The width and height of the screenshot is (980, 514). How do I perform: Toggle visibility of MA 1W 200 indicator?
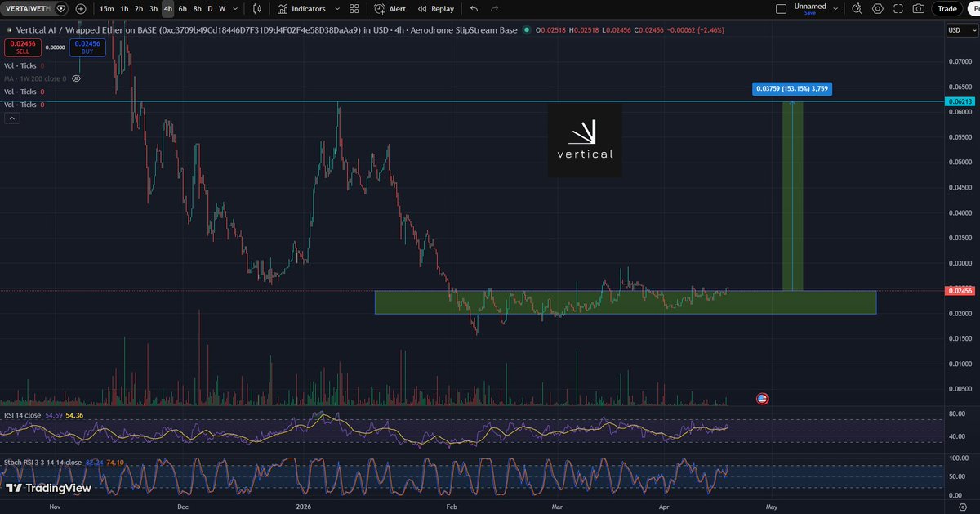[77, 78]
